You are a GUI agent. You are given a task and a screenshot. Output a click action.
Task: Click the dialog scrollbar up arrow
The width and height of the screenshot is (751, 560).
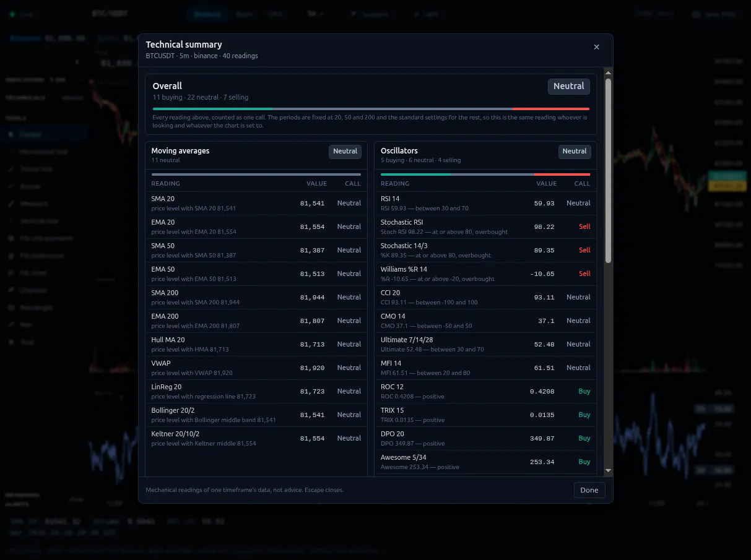point(608,72)
